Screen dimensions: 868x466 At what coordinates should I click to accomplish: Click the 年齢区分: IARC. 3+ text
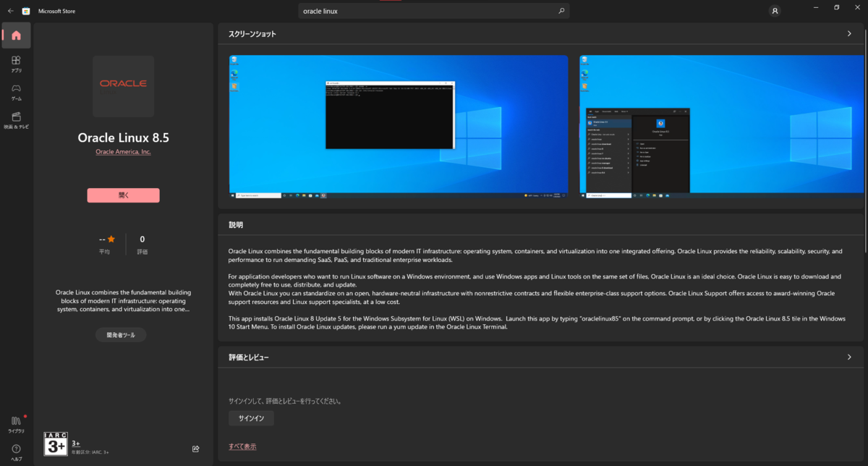pos(91,452)
